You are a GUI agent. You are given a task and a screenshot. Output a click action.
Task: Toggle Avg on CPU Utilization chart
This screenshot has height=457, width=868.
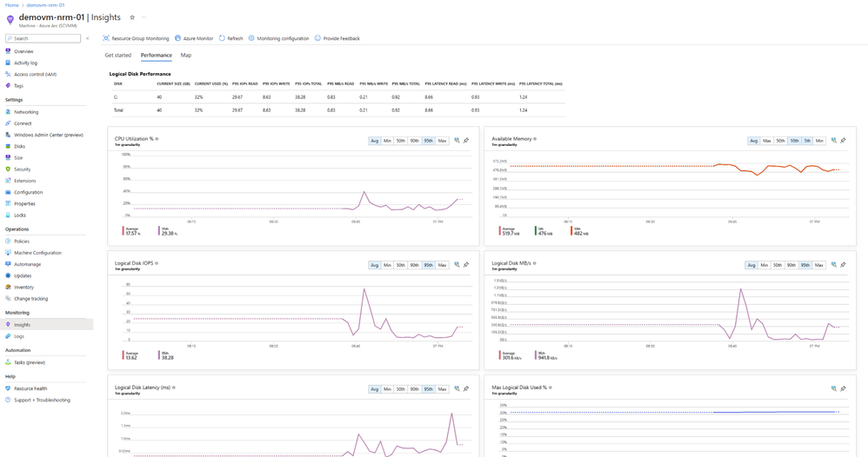tap(375, 141)
